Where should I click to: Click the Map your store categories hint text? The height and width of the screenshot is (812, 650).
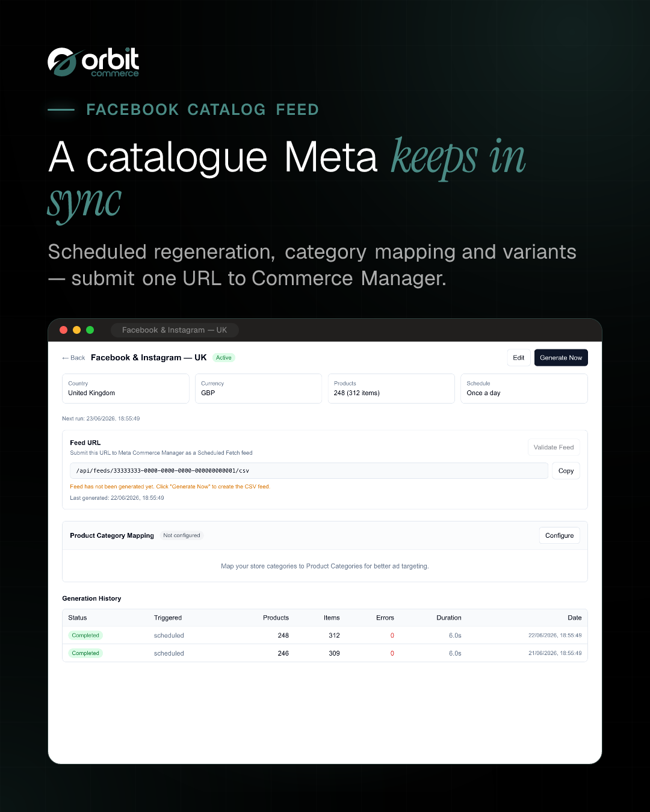(x=325, y=566)
